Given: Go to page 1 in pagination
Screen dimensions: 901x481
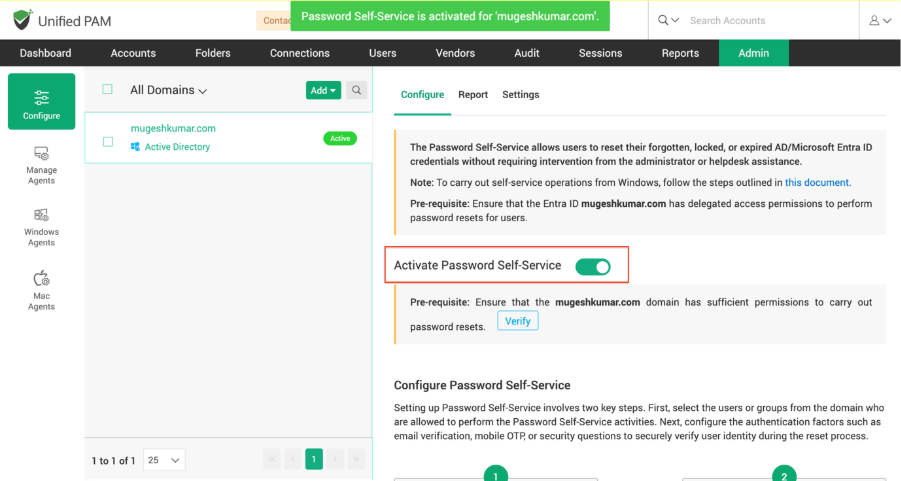Looking at the screenshot, I should [x=313, y=459].
